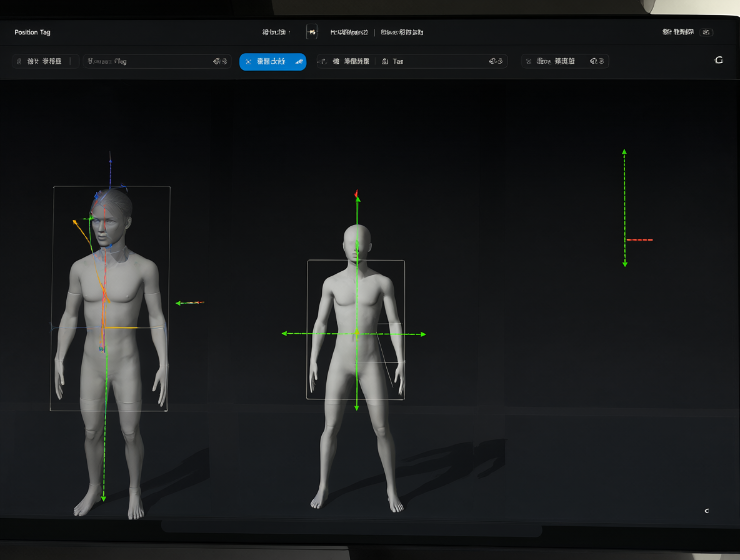Click the small X icon in the rightmost toolbar pill

coord(529,61)
